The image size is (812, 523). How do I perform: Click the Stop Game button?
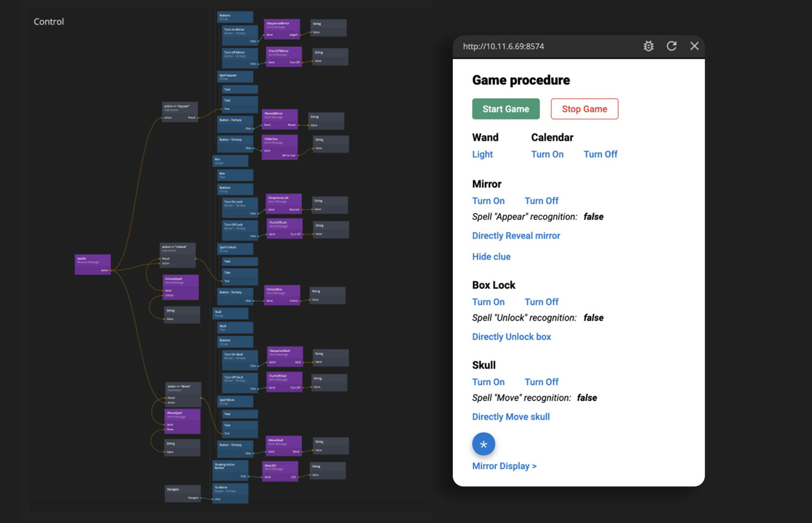point(584,109)
